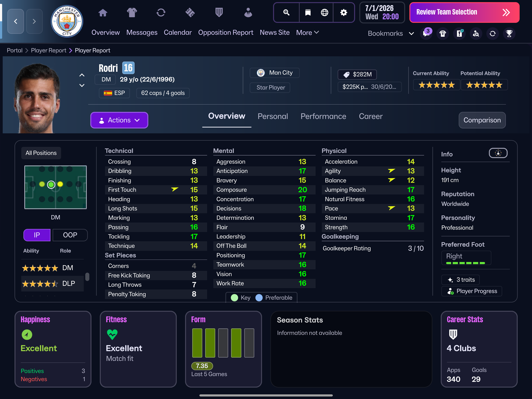This screenshot has width=532, height=399.
Task: Select the IP toggle button
Action: click(x=37, y=235)
